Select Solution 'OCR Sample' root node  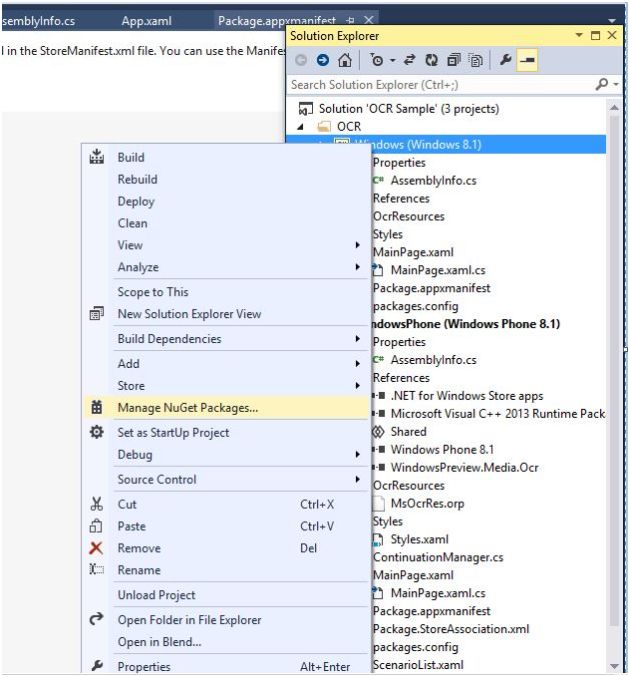(408, 108)
